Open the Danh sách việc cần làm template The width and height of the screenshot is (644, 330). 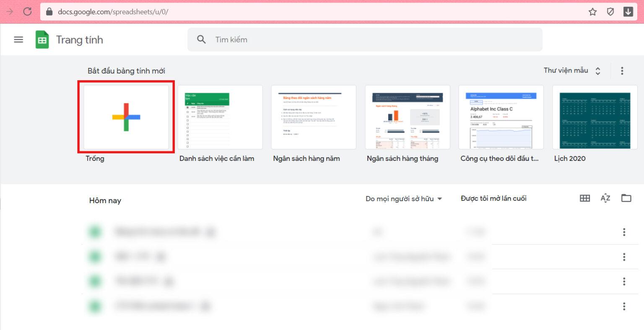click(x=220, y=117)
